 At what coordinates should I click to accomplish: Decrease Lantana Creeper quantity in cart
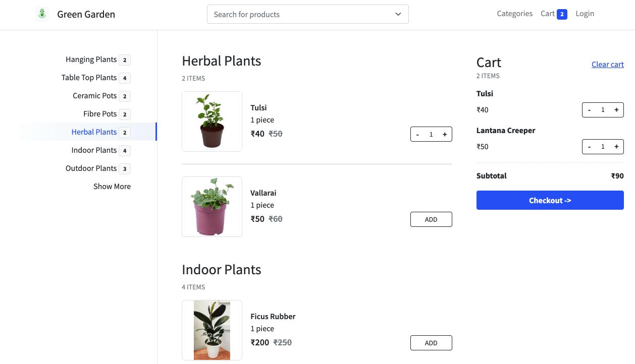(x=589, y=147)
